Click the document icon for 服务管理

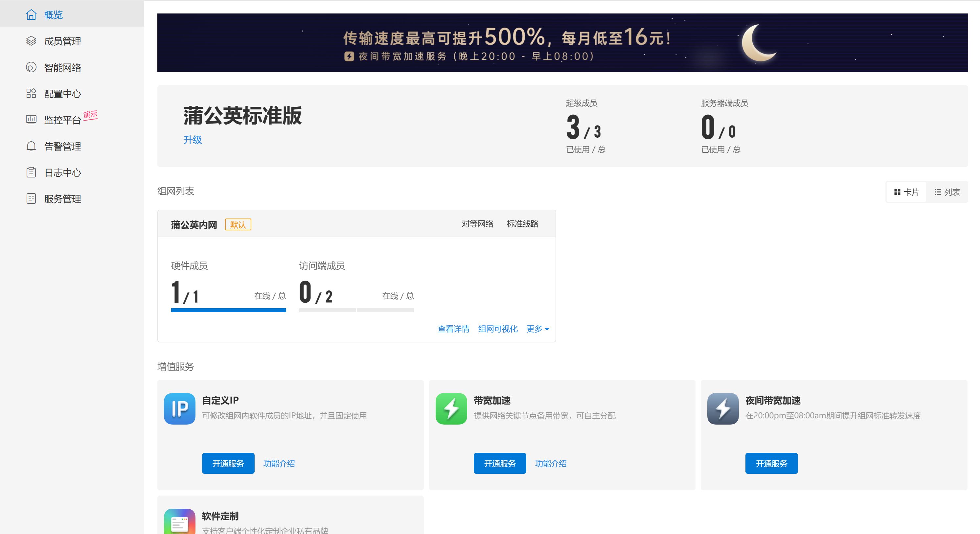pyautogui.click(x=31, y=199)
